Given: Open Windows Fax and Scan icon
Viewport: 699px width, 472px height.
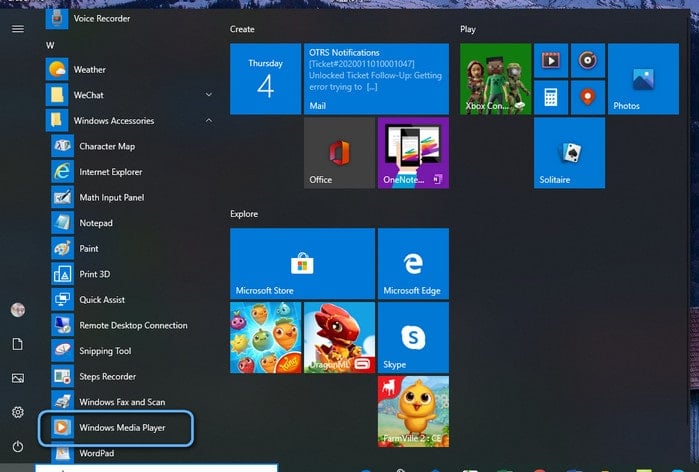Looking at the screenshot, I should click(x=62, y=402).
